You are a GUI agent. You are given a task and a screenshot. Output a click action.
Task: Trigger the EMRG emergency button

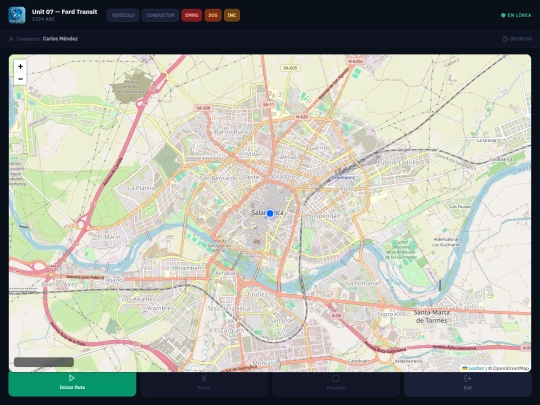(x=191, y=15)
